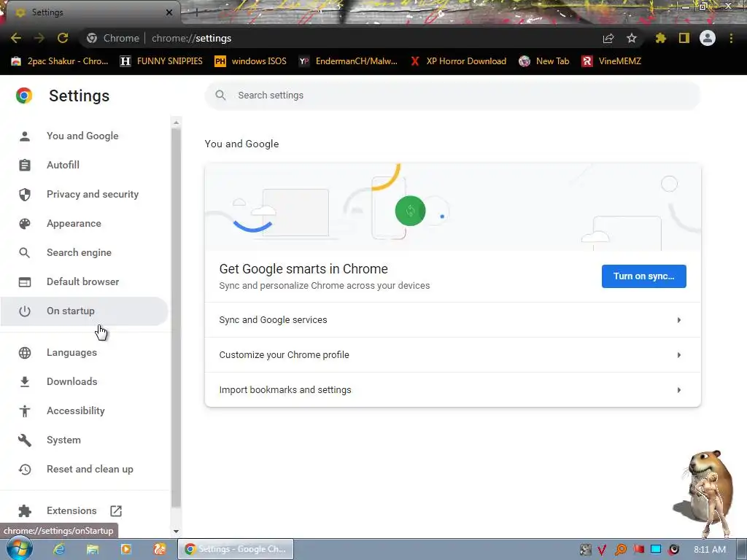Expand Import bookmarks and settings row
This screenshot has width=747, height=560.
click(x=452, y=389)
